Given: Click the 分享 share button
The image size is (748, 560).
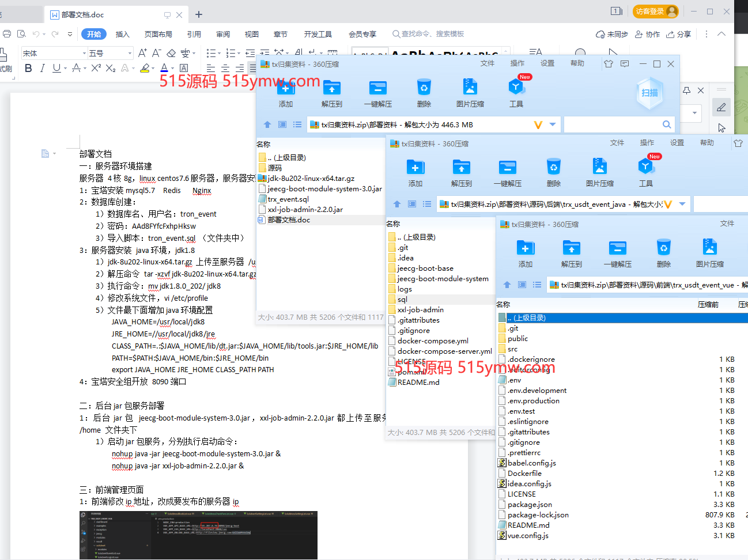Looking at the screenshot, I should 679,34.
